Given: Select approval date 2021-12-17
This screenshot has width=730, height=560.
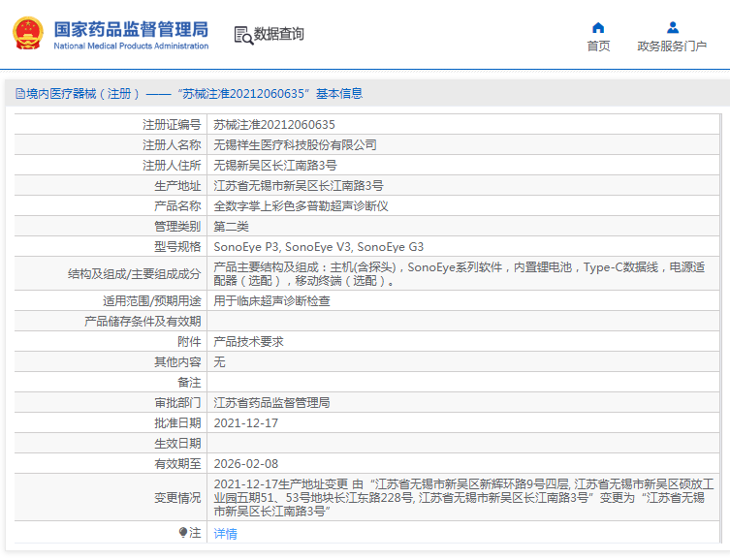Looking at the screenshot, I should [246, 423].
